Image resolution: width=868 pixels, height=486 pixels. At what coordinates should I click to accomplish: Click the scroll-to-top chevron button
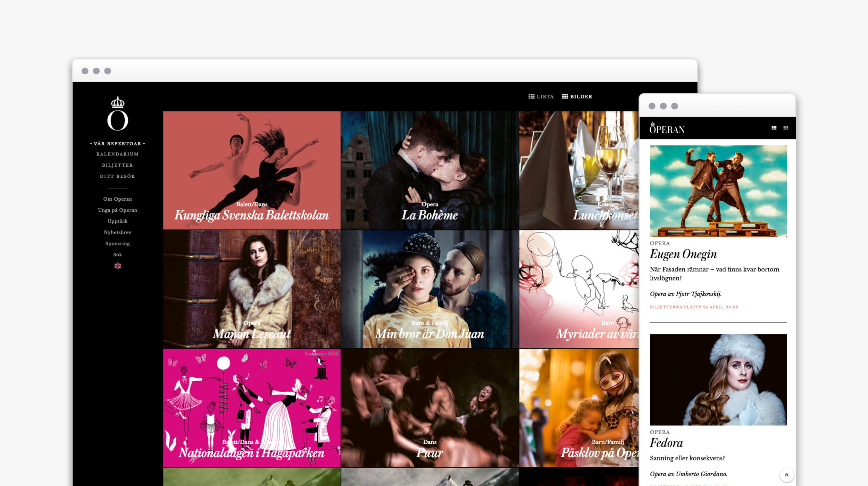786,475
